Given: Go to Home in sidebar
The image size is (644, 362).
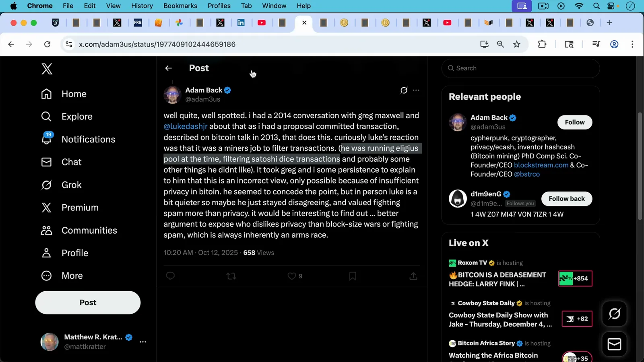Looking at the screenshot, I should [64, 94].
